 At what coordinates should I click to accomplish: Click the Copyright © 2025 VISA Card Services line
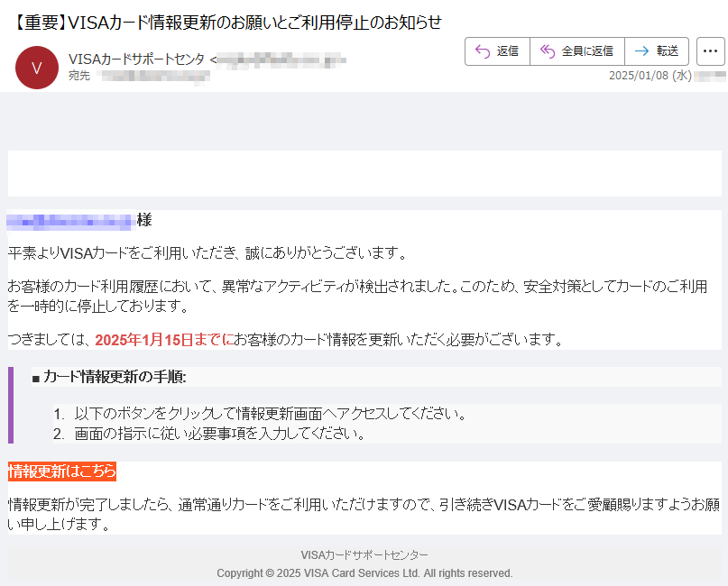(x=364, y=573)
